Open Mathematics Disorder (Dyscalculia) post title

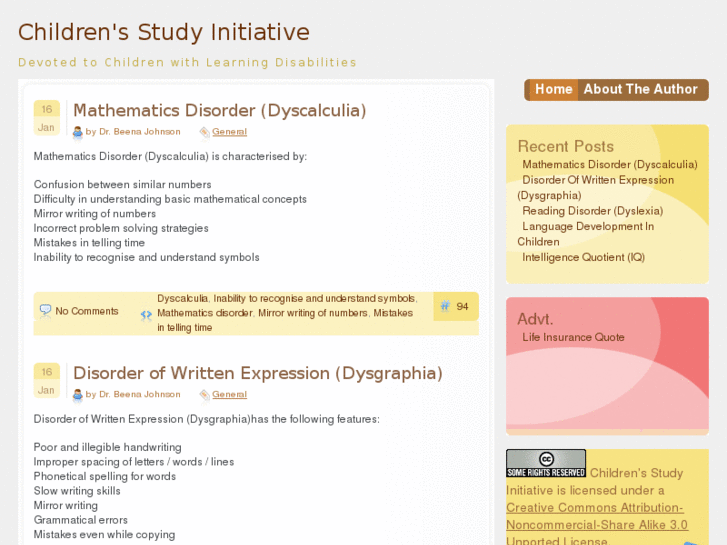pos(220,110)
